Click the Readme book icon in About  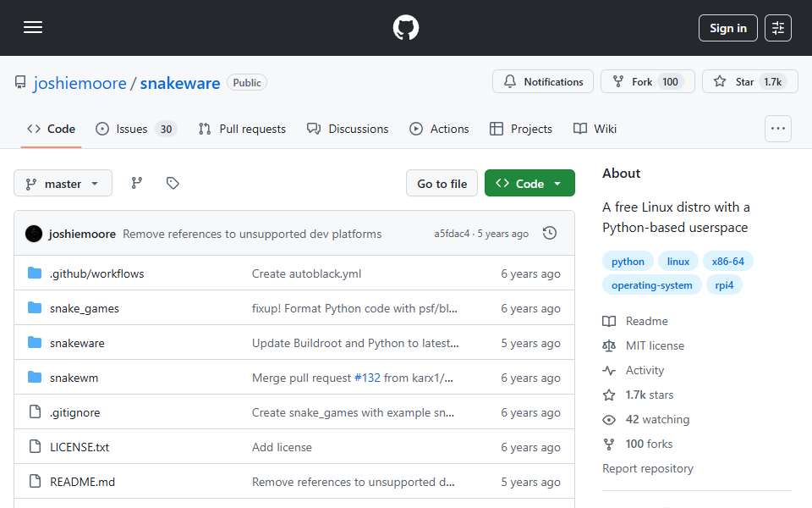pyautogui.click(x=609, y=322)
